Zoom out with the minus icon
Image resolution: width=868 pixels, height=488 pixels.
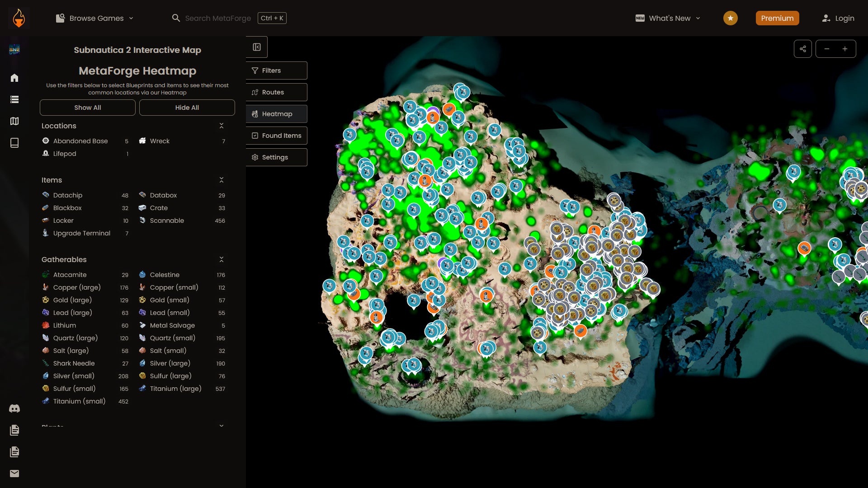coord(827,49)
